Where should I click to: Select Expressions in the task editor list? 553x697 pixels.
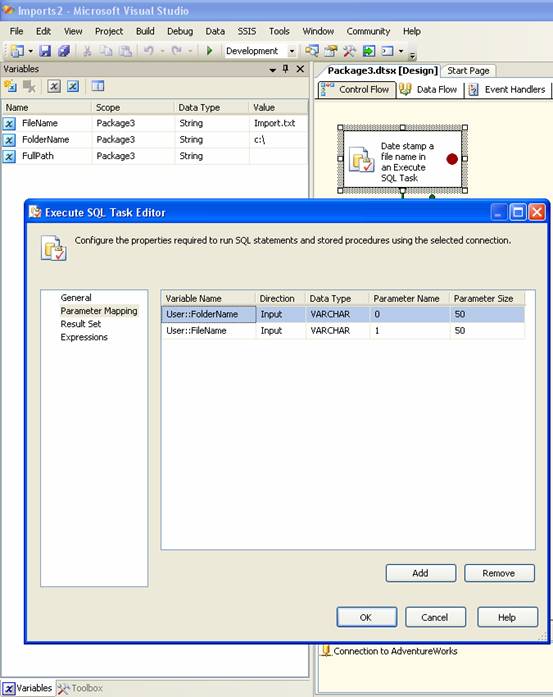(x=84, y=337)
